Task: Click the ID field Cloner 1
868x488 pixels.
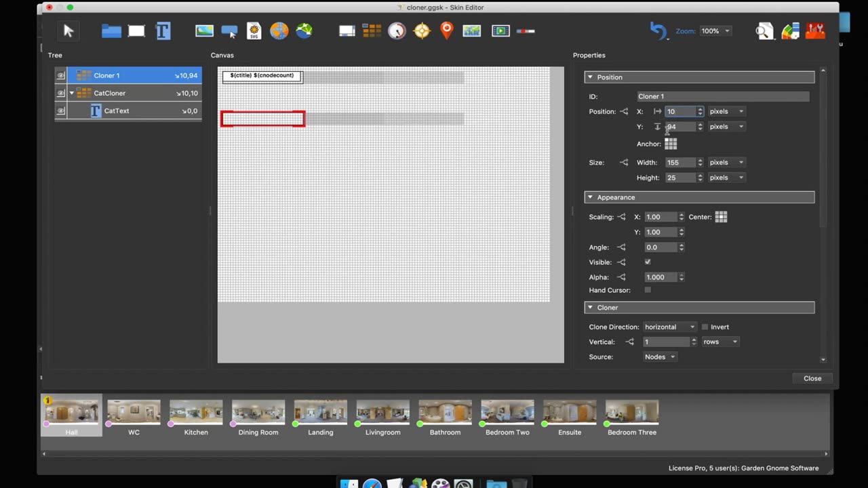Action: click(x=723, y=96)
